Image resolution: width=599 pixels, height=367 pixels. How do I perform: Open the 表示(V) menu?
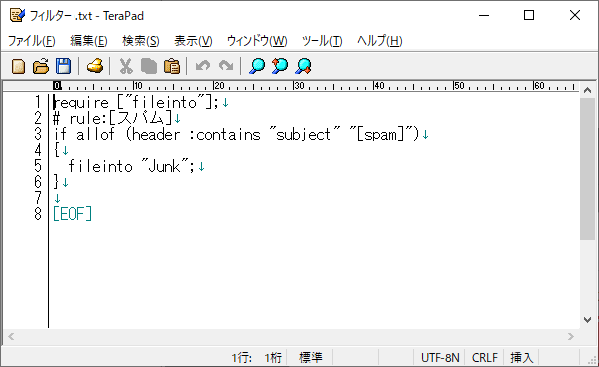[193, 41]
